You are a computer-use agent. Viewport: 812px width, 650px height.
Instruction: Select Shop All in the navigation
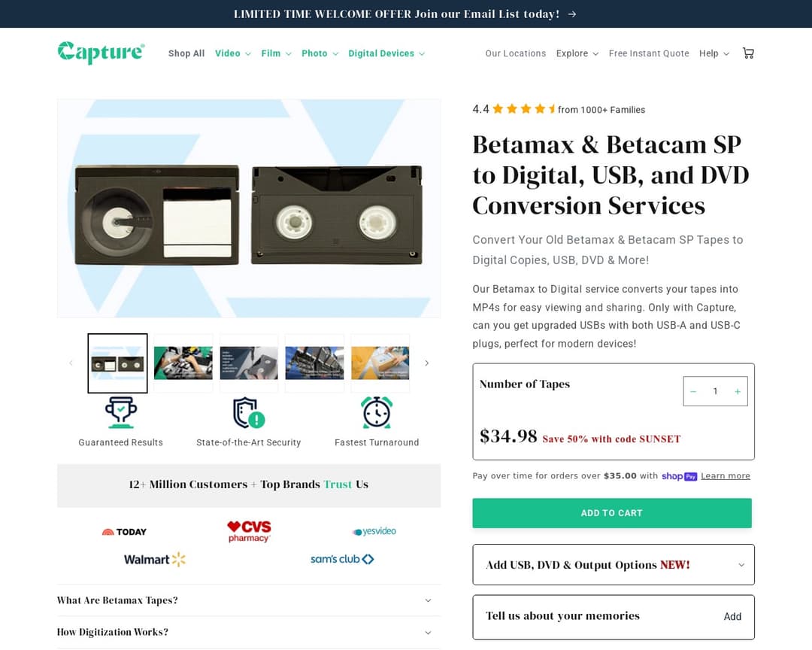click(x=186, y=53)
